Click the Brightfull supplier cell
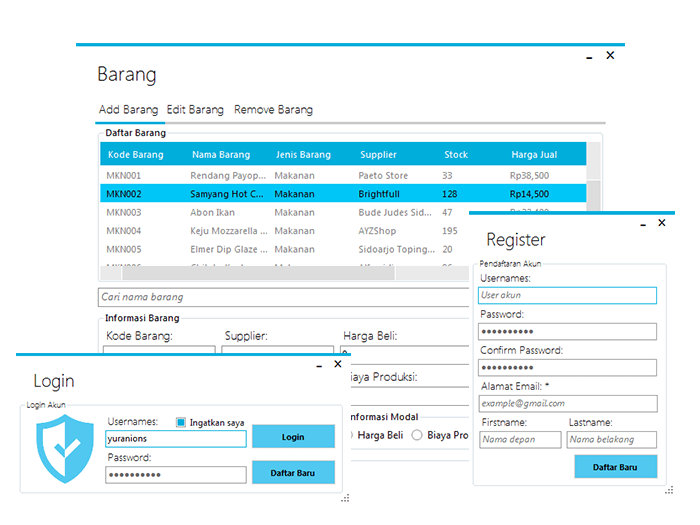 [x=379, y=194]
